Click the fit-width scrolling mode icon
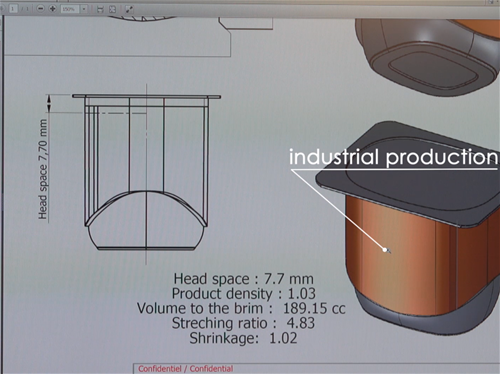The height and width of the screenshot is (374, 500). [100, 9]
